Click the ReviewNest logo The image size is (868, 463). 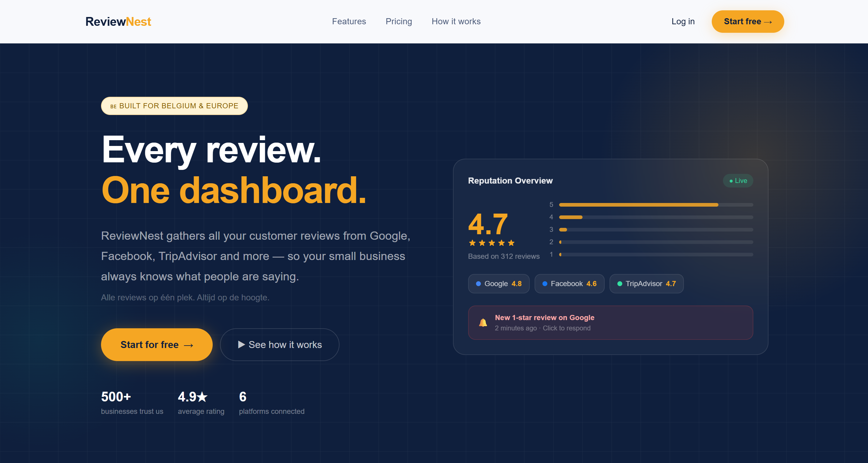(x=118, y=22)
